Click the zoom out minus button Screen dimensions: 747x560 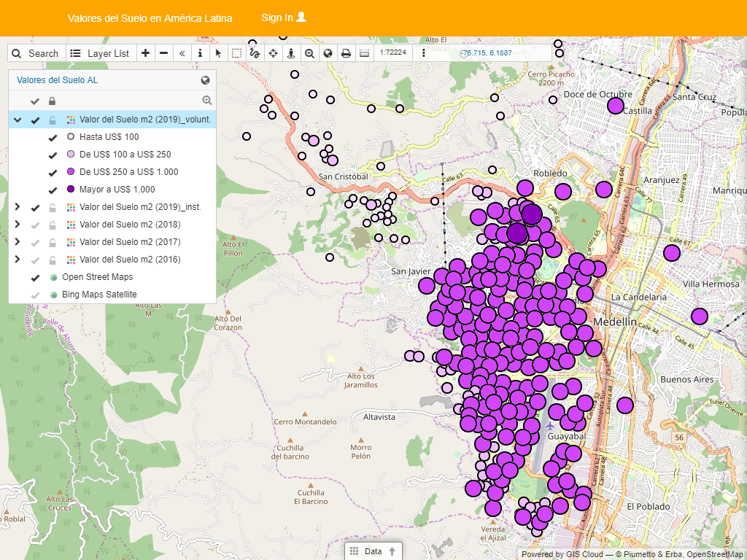163,53
